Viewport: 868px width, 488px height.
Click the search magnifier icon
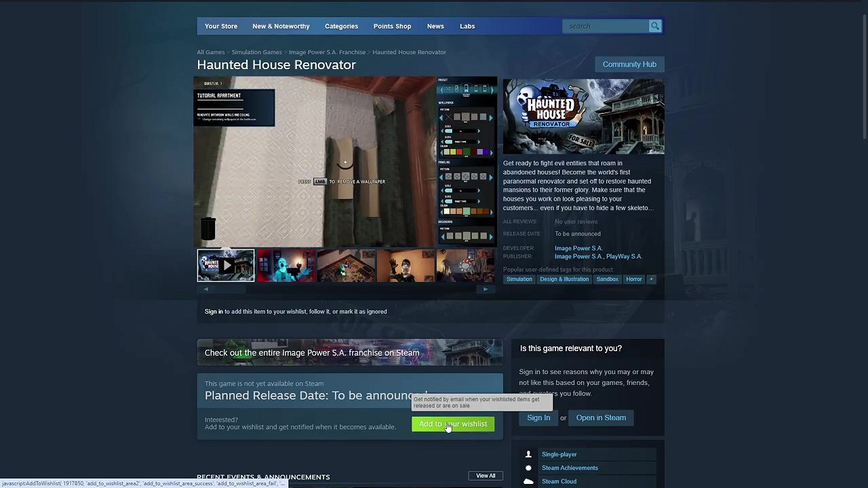tap(655, 26)
